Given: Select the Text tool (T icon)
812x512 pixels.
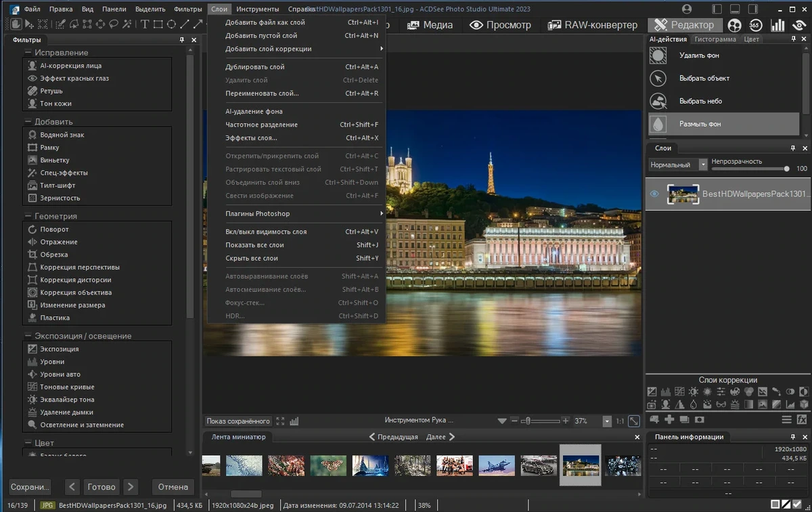Looking at the screenshot, I should [x=144, y=24].
